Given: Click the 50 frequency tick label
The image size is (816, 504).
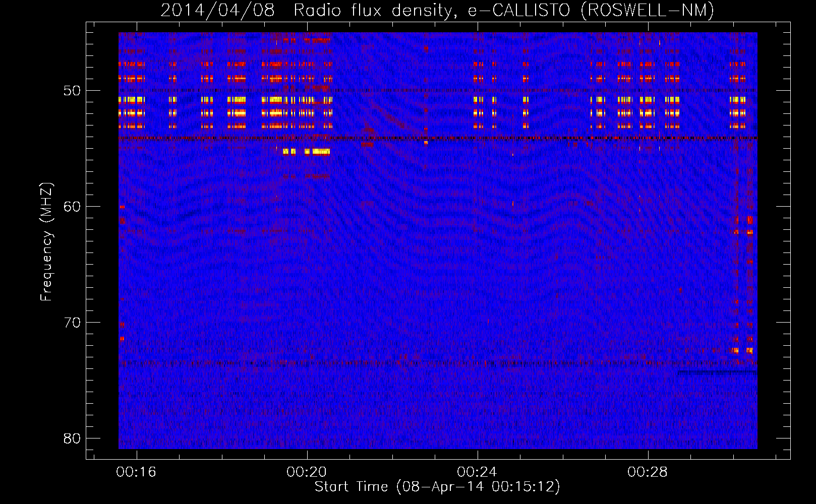Looking at the screenshot, I should tap(72, 91).
